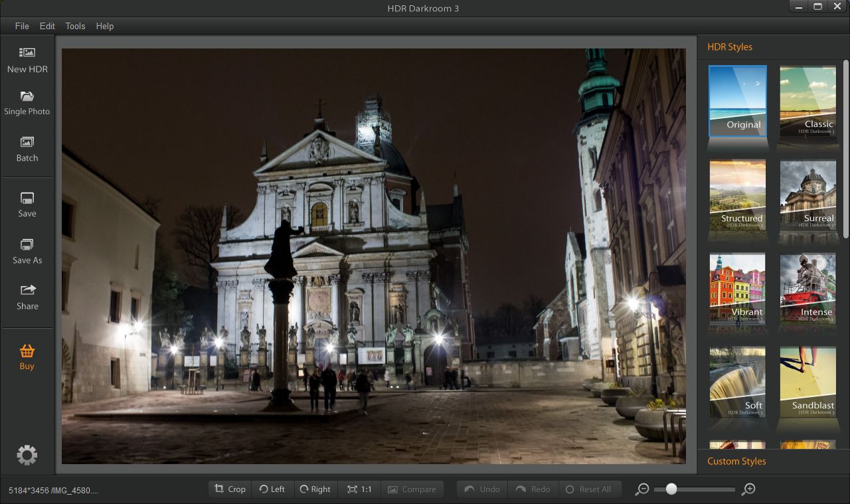Save the current image
Image resolution: width=850 pixels, height=504 pixels.
click(x=27, y=204)
